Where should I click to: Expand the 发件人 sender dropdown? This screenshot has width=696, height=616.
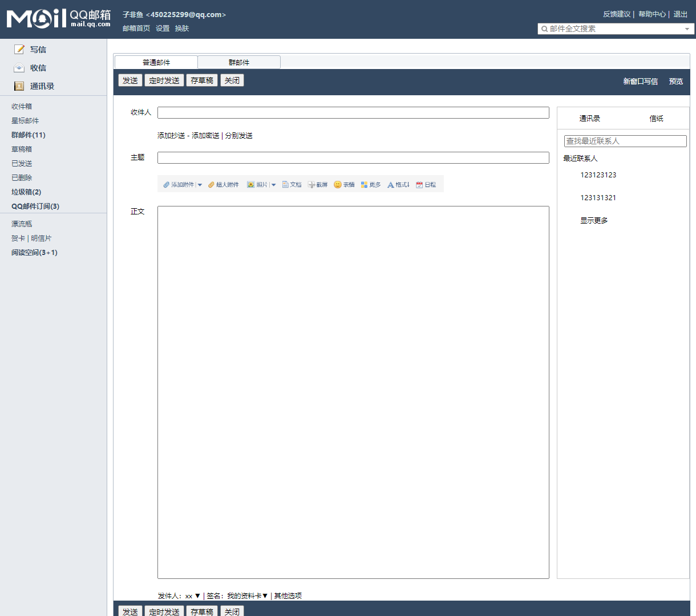pos(197,595)
